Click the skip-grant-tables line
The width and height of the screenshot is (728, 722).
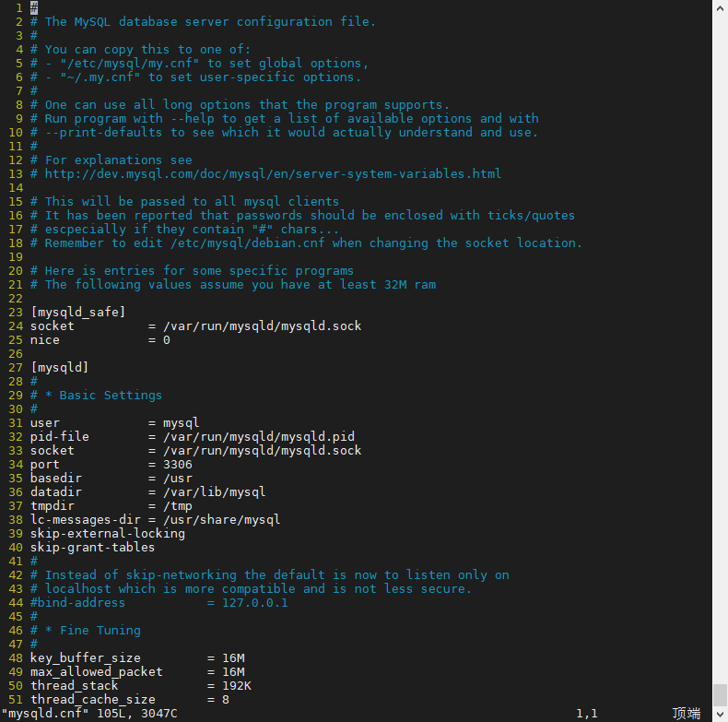pos(92,548)
